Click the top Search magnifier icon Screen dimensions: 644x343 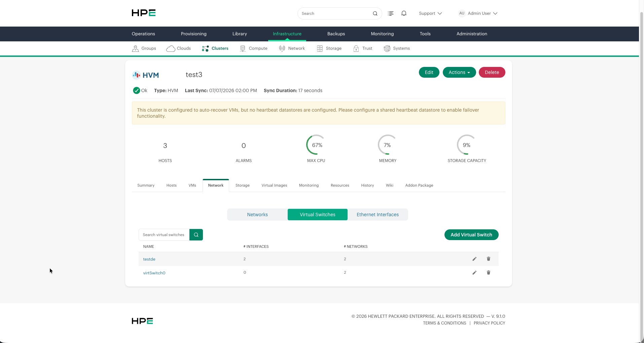375,13
